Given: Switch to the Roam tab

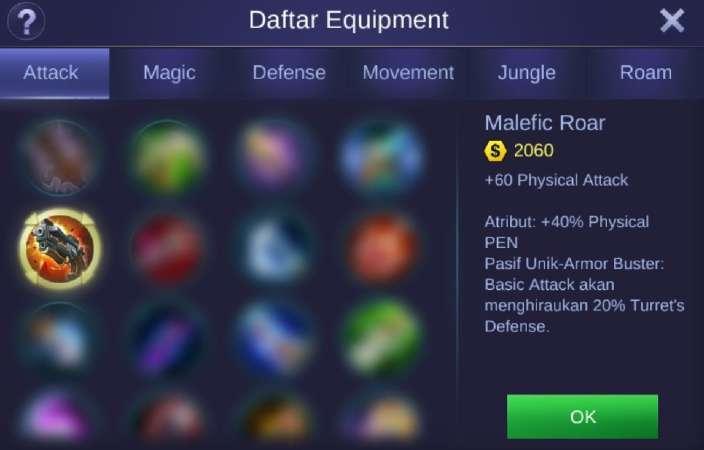Looking at the screenshot, I should pyautogui.click(x=646, y=73).
